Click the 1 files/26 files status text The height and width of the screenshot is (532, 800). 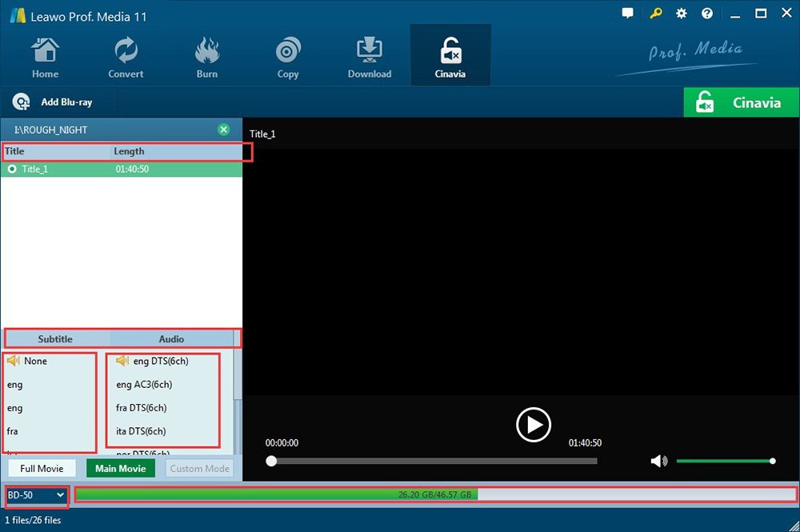(33, 520)
